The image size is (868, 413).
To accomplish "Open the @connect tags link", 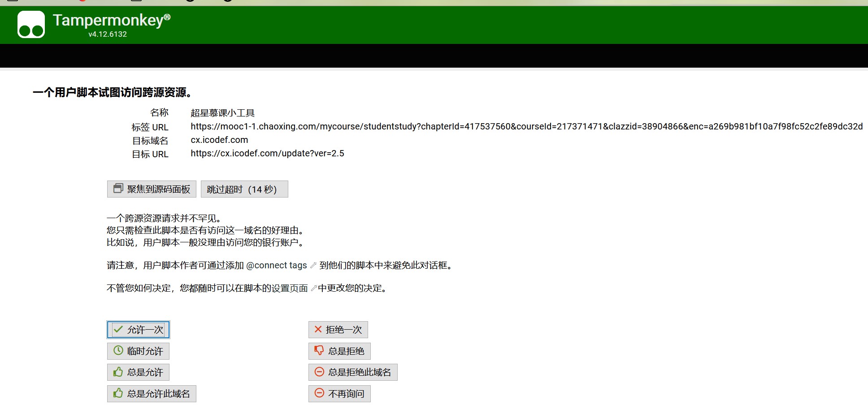I will [x=277, y=266].
